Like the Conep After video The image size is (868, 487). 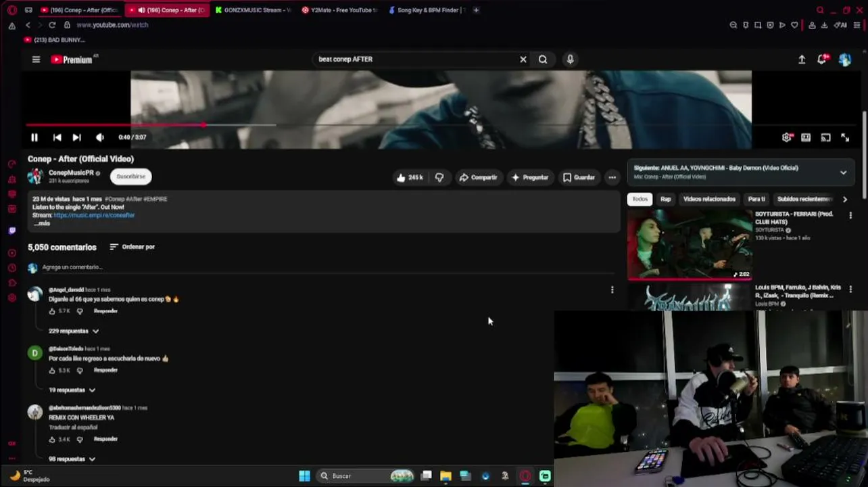coord(410,177)
